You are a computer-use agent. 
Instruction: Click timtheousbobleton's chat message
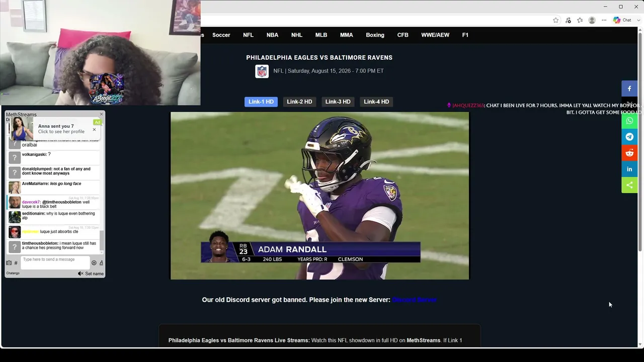coord(59,246)
